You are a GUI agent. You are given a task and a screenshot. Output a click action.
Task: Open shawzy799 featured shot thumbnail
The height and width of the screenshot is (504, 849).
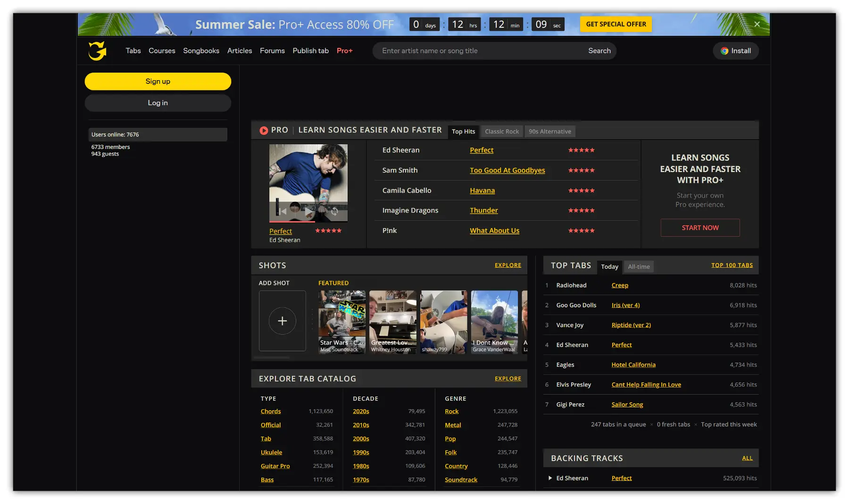[444, 322]
